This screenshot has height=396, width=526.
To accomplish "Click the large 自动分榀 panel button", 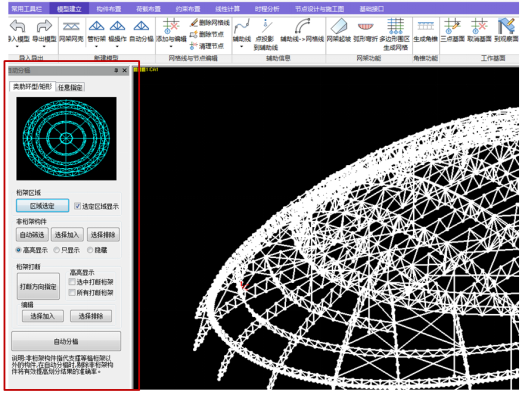I will [66, 341].
